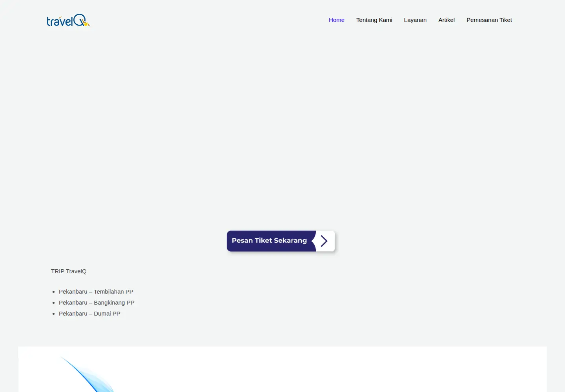Go to Tentang Kami page

coord(374,20)
